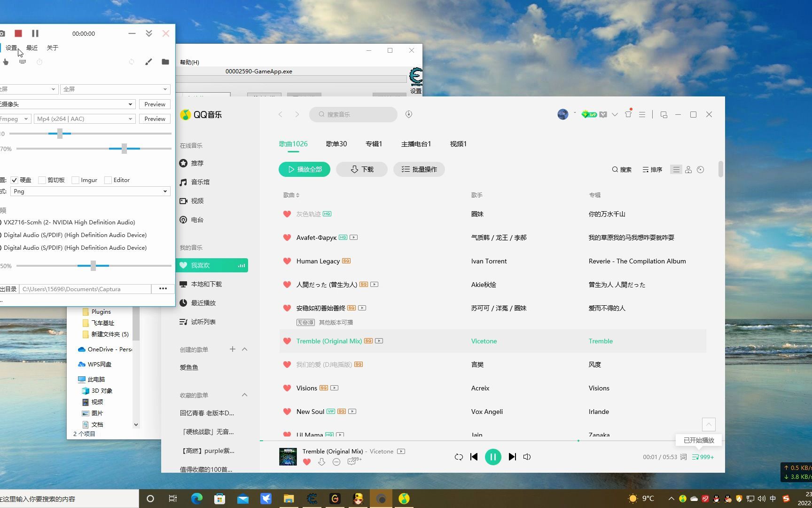
Task: Collapse 创建的歌单 section chevron
Action: coord(244,349)
